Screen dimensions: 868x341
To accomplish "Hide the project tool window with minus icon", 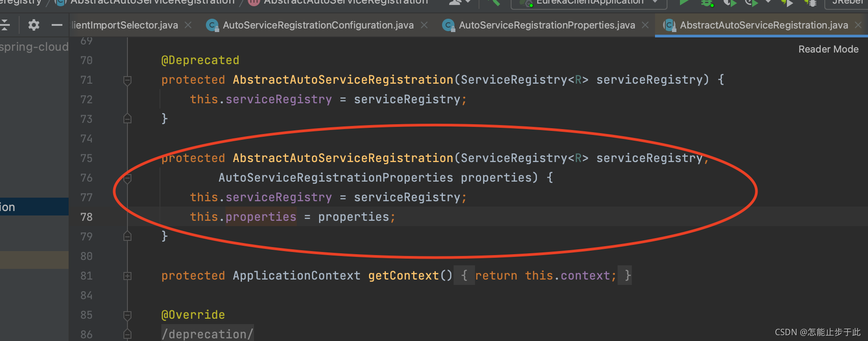I will click(x=57, y=25).
